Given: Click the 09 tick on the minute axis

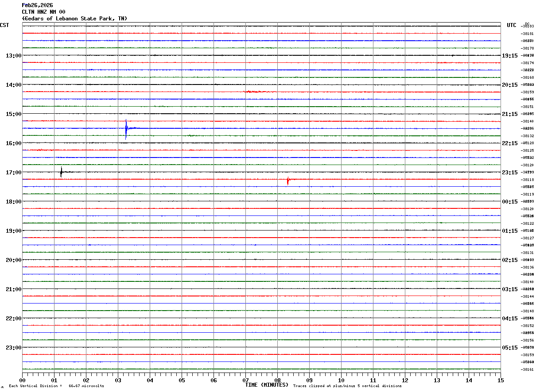Looking at the screenshot, I should click(x=309, y=380).
